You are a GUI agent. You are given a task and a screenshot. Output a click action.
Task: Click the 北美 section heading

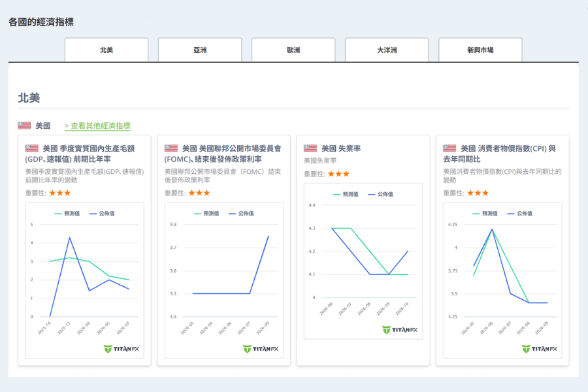(x=29, y=98)
